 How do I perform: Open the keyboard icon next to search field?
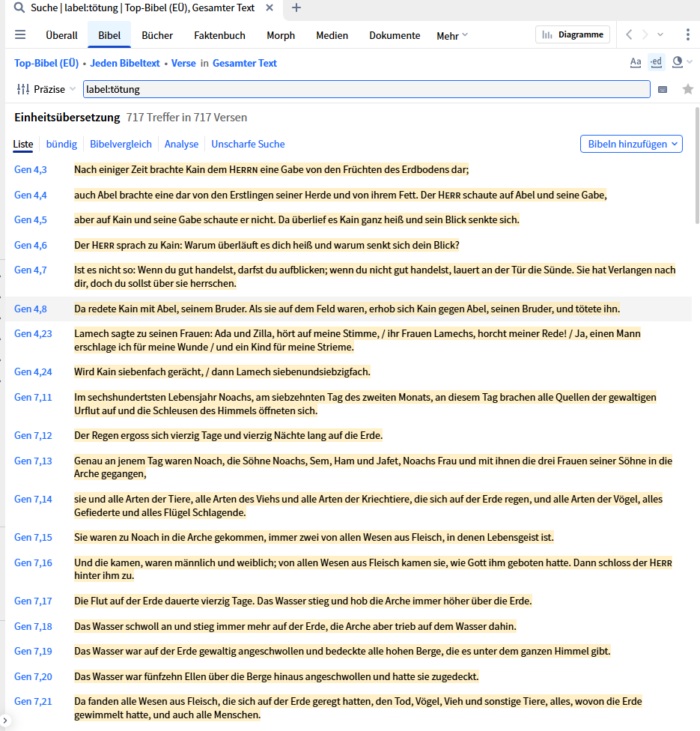(663, 88)
